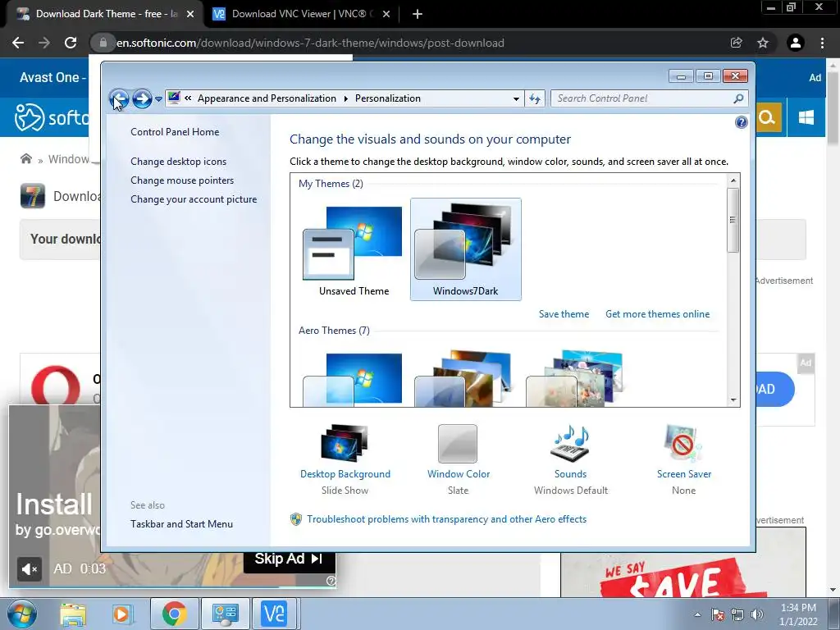Viewport: 840px width, 630px height.
Task: Open VNC Viewer from taskbar
Action: tap(274, 614)
